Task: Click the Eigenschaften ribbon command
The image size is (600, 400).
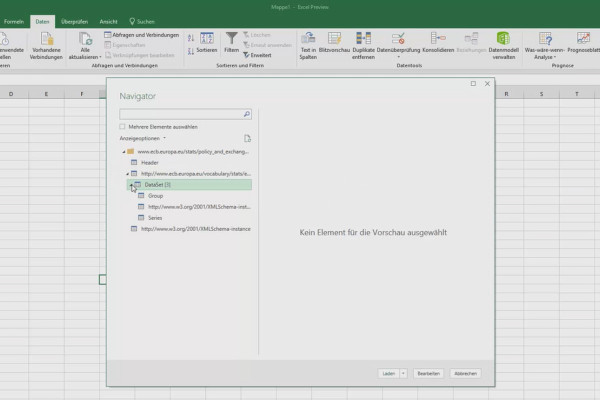Action: point(125,45)
